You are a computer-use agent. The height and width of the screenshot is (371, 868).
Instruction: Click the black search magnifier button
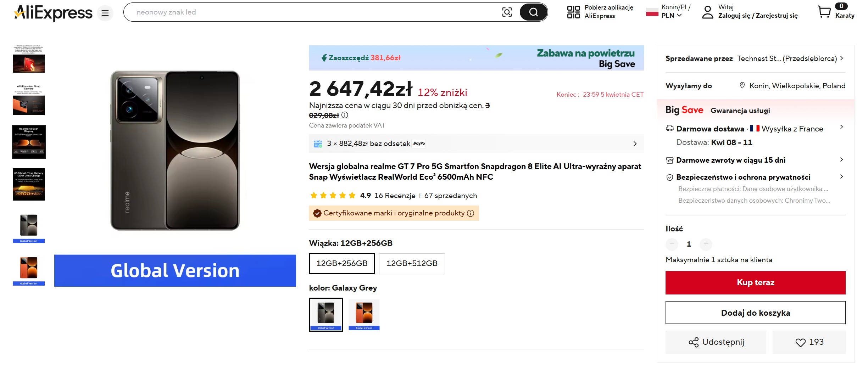(x=533, y=12)
